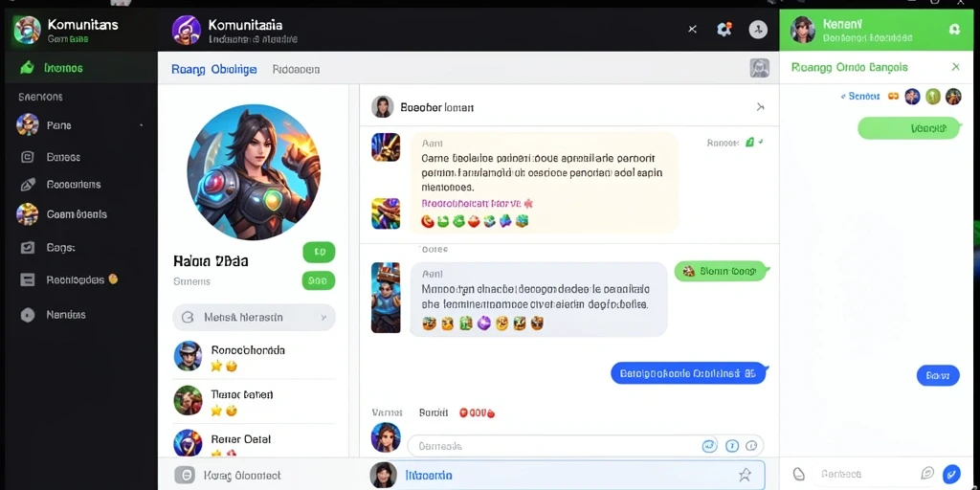
Task: Open the avatar thumbnail icon in tab bar
Action: pyautogui.click(x=759, y=68)
